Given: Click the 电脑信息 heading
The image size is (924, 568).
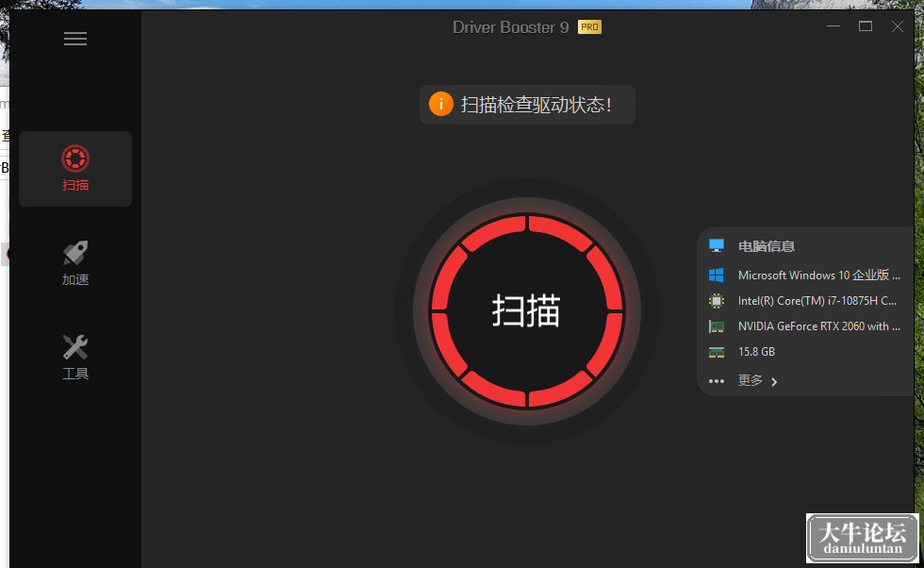Looking at the screenshot, I should coord(766,246).
